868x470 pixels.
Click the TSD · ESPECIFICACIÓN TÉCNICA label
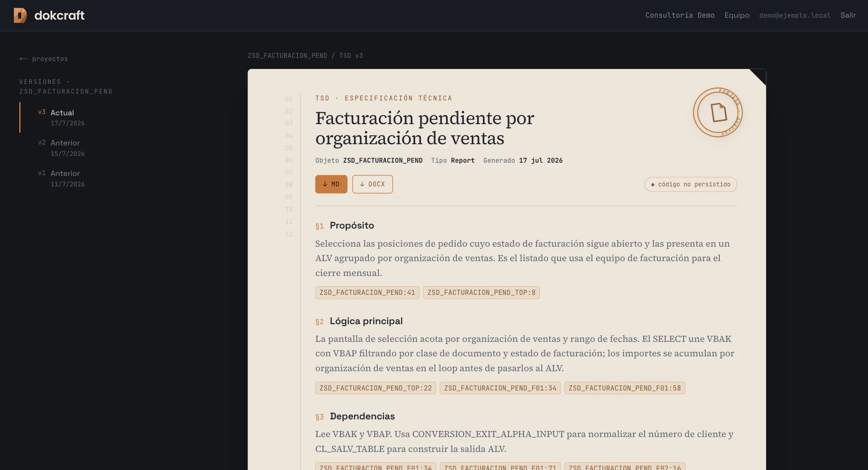tap(383, 98)
